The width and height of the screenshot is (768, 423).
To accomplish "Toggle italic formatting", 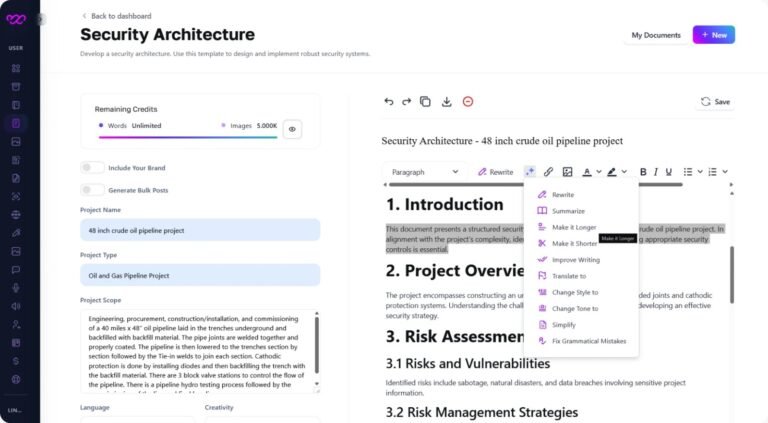I will [x=655, y=172].
